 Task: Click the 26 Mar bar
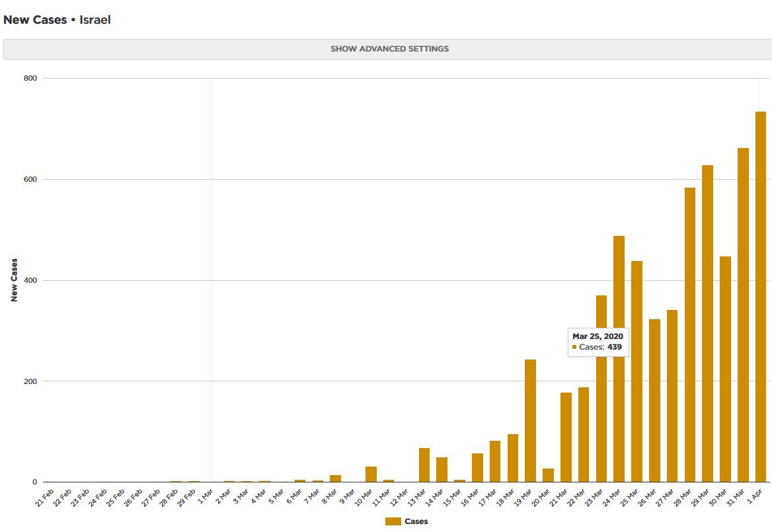654,400
